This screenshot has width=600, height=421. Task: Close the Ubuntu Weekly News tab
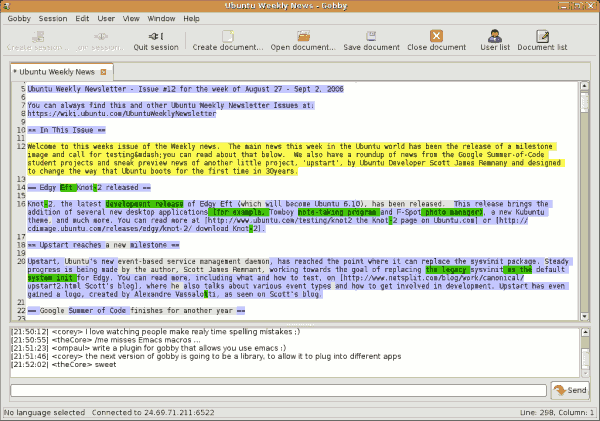[x=103, y=73]
